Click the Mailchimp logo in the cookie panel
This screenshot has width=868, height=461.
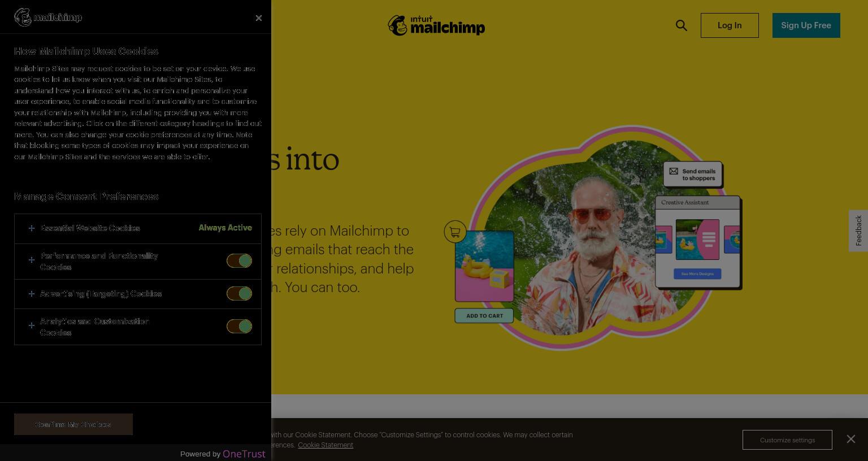[x=48, y=17]
